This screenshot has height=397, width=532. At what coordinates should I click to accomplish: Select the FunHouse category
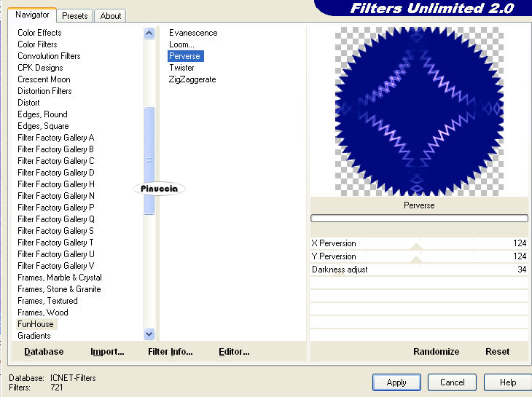click(36, 324)
